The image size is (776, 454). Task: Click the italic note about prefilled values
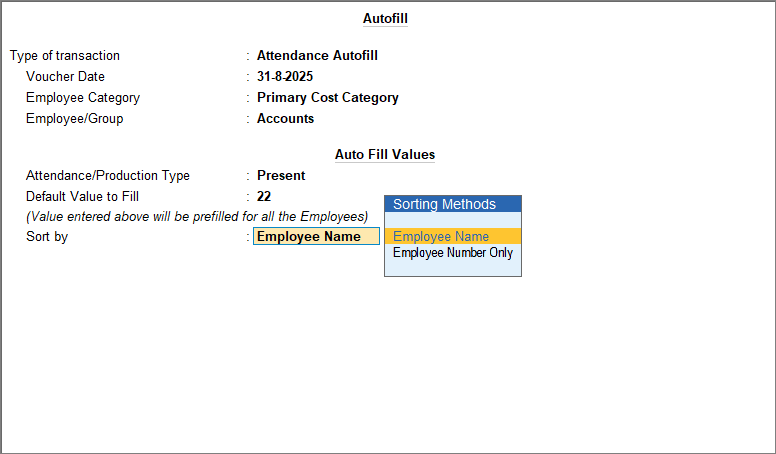click(x=197, y=217)
